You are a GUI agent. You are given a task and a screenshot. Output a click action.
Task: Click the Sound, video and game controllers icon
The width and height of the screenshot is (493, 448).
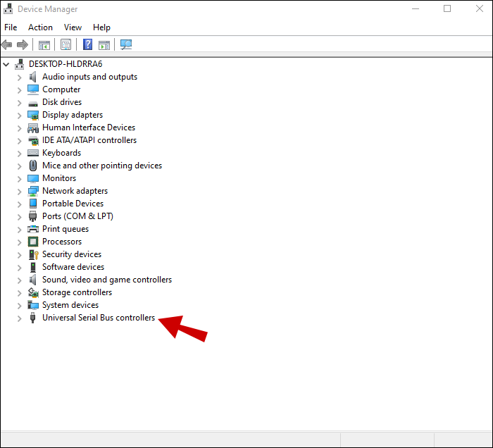pos(32,280)
